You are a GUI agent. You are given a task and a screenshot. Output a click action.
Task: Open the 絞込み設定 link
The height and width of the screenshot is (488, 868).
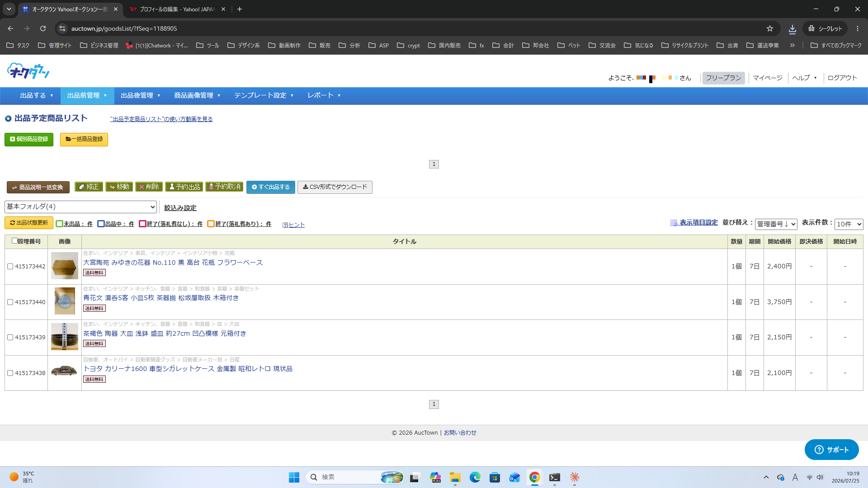[x=180, y=208]
